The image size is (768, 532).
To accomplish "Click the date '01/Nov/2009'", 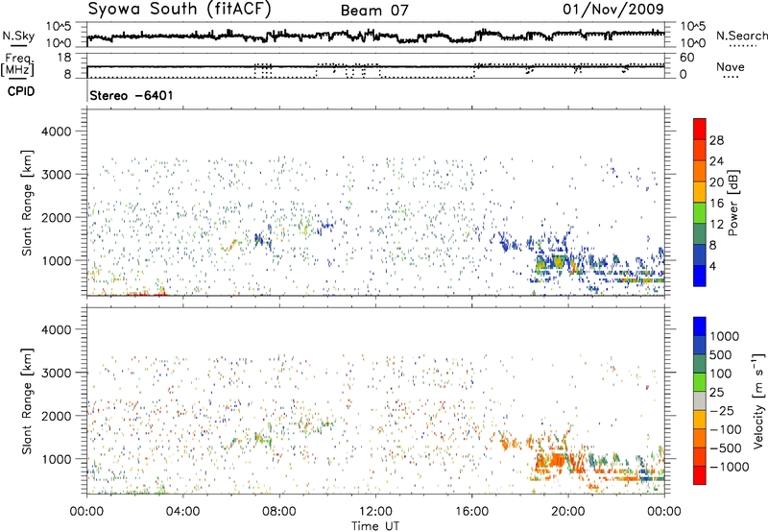I will pos(612,10).
